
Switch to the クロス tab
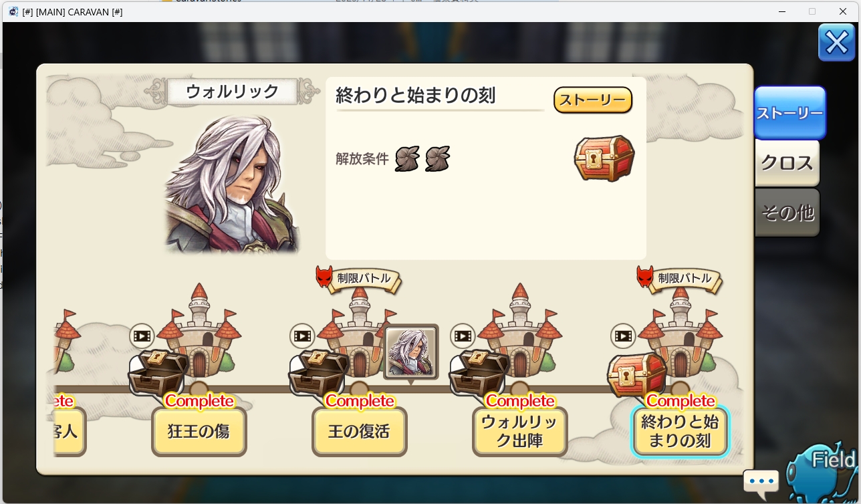coord(787,163)
